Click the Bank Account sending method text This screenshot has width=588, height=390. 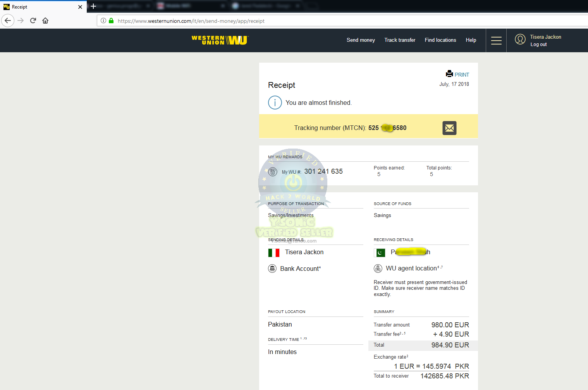coord(301,269)
